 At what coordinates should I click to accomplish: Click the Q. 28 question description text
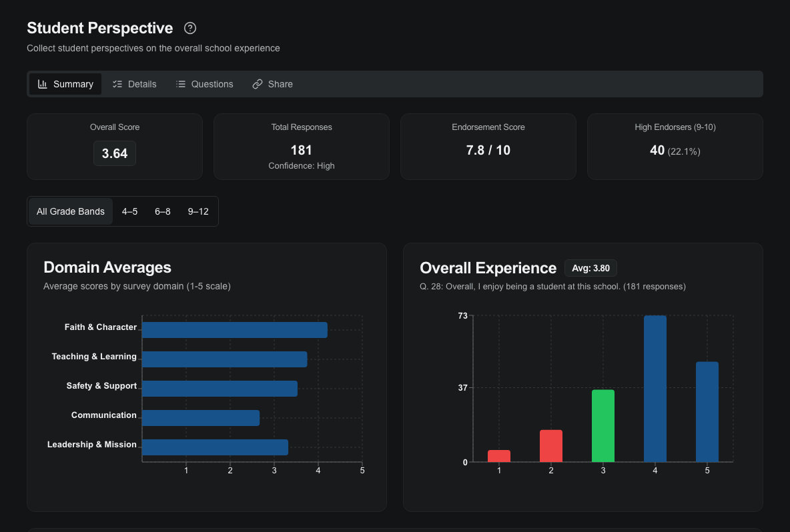(x=552, y=287)
